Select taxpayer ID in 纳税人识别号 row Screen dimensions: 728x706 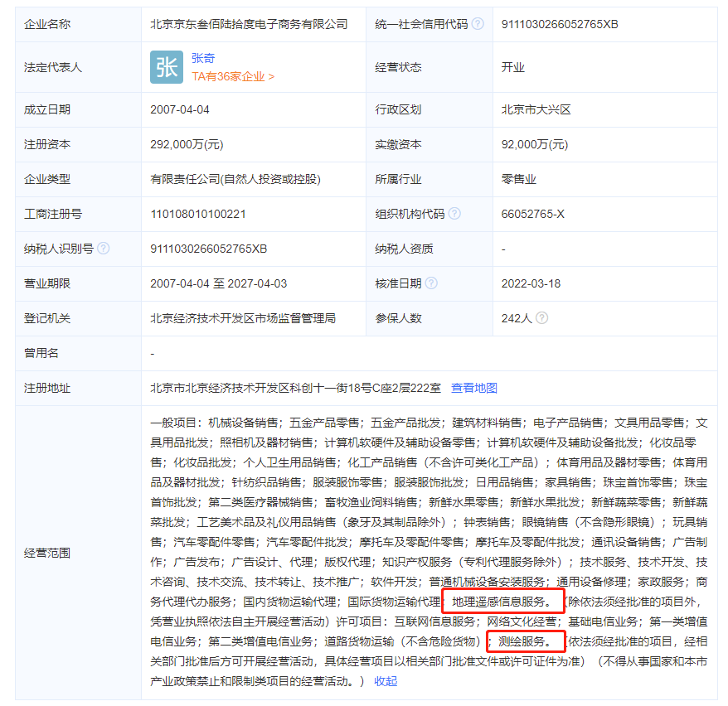(x=208, y=249)
